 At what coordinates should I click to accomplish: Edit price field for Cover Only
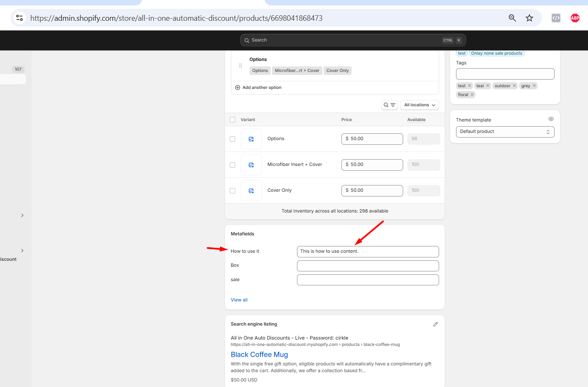(372, 191)
